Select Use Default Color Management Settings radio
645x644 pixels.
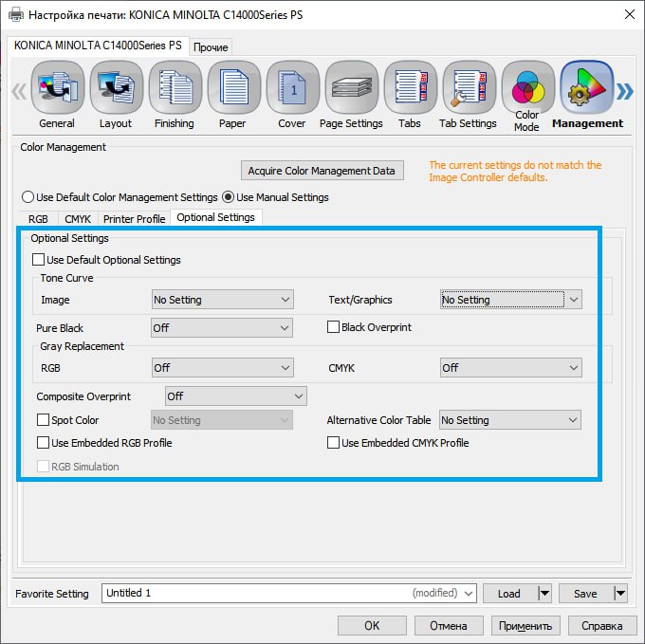[28, 197]
